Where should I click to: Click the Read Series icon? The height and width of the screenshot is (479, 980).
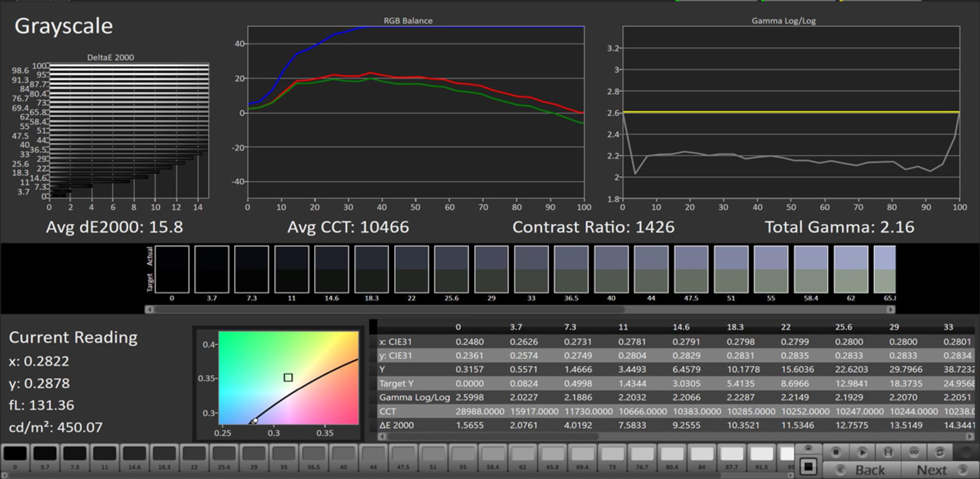888,452
